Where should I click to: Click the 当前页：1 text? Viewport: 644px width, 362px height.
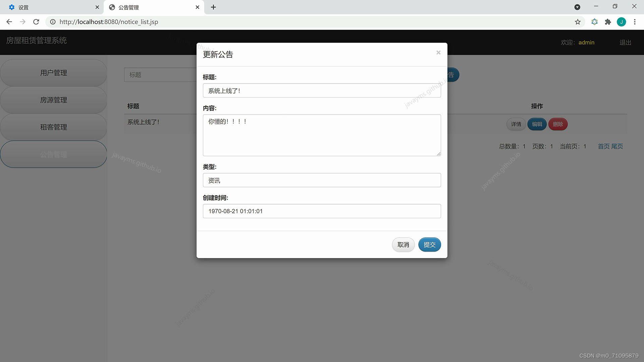(573, 146)
